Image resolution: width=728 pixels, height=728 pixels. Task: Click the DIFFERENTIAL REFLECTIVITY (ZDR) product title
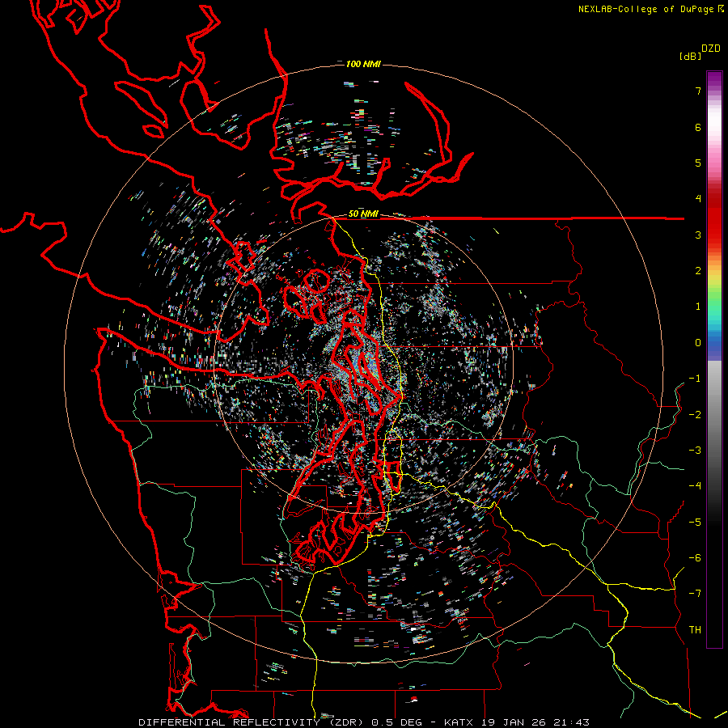pyautogui.click(x=253, y=722)
